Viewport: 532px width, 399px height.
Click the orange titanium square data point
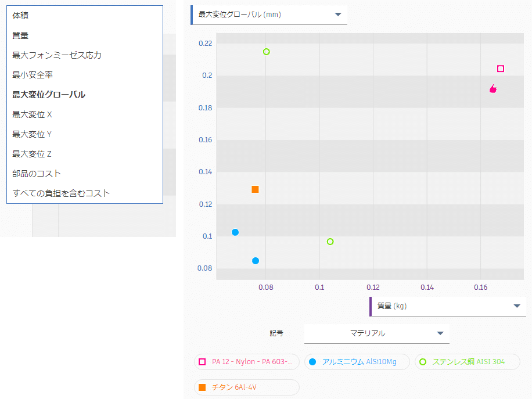tap(255, 189)
